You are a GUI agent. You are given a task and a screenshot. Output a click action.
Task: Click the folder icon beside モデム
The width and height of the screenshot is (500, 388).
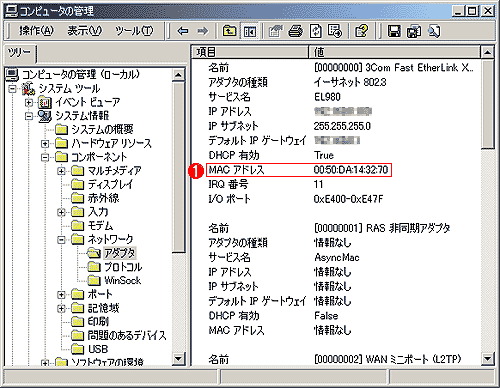click(x=78, y=226)
